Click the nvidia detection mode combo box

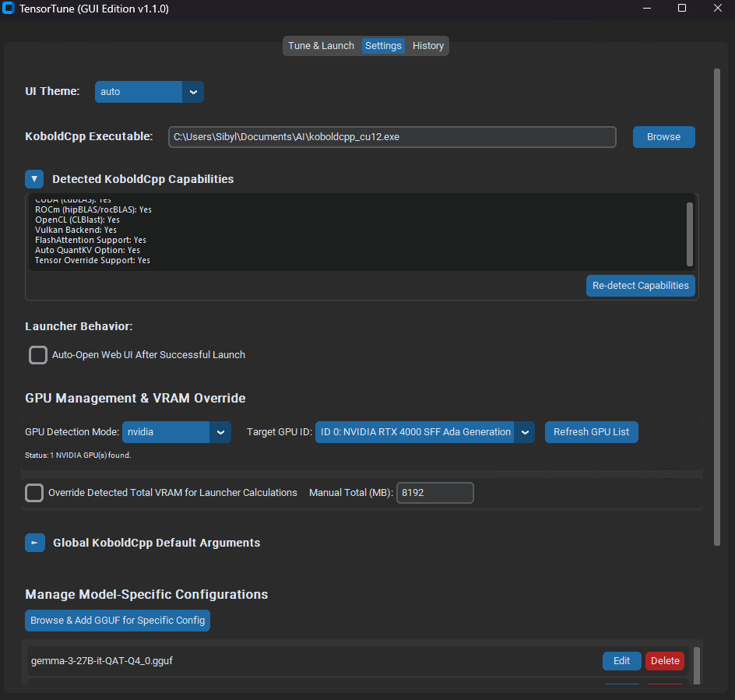pyautogui.click(x=176, y=432)
